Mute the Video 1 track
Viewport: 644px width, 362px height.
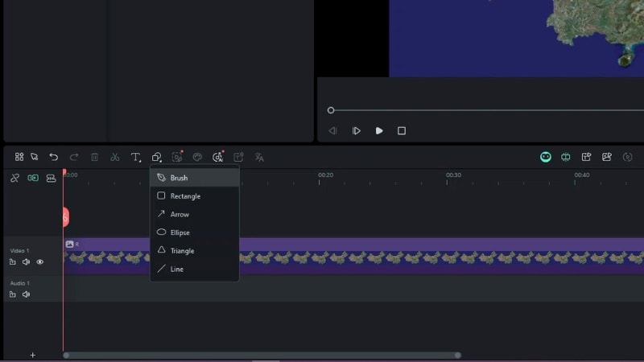[x=26, y=262]
